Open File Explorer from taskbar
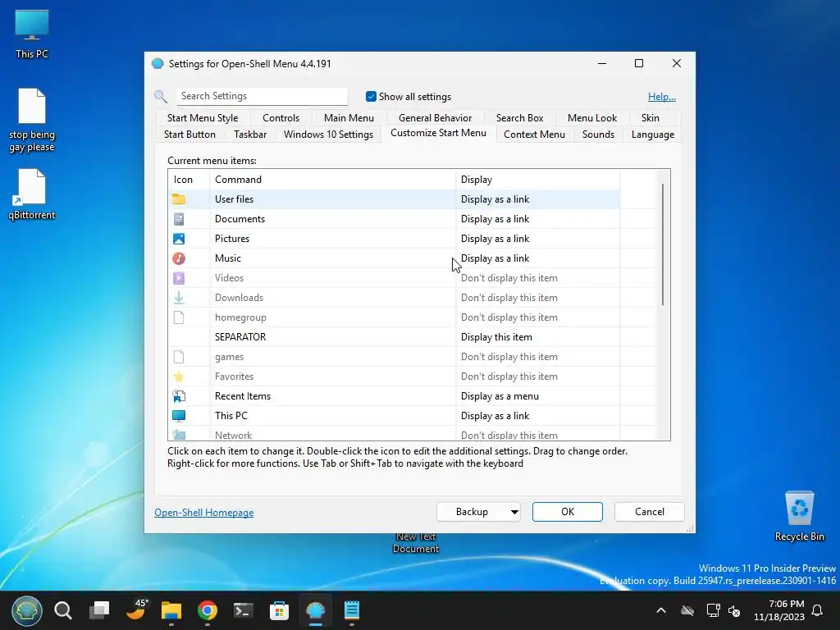This screenshot has width=840, height=630. [x=171, y=610]
